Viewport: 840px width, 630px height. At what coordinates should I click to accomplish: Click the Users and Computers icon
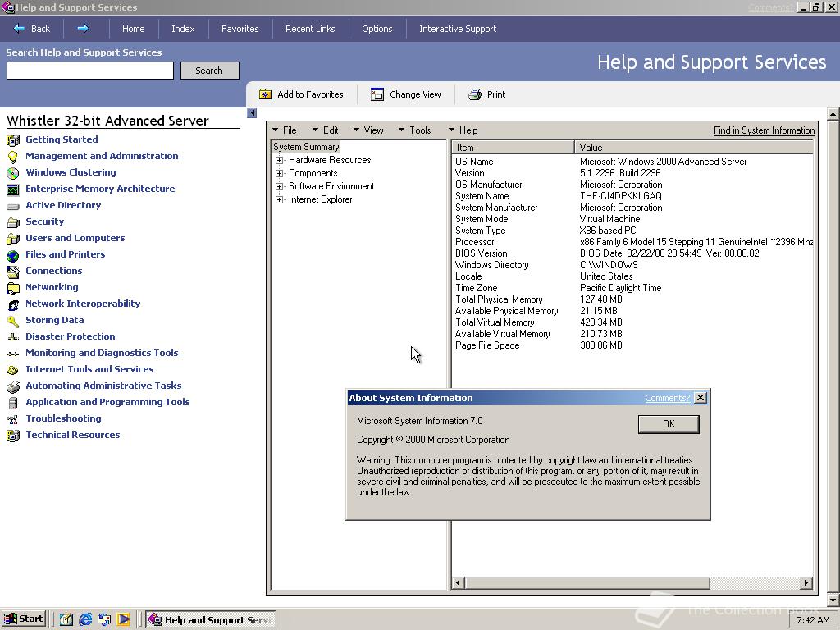coord(13,239)
